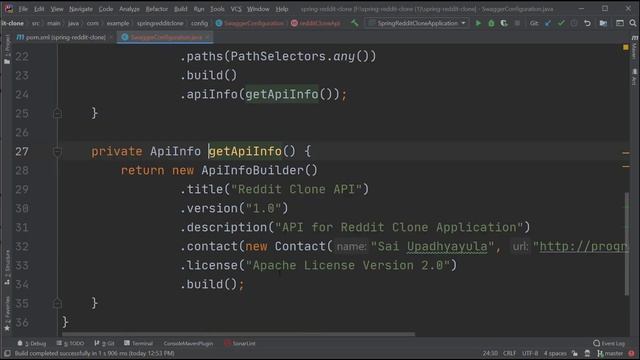Click the example breadcrumb in navigation bar

click(118, 23)
